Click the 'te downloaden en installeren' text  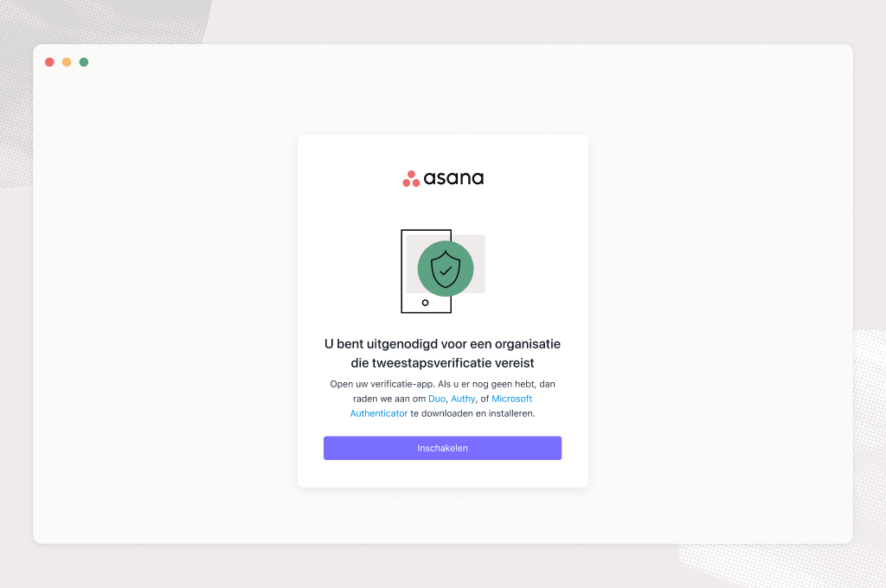[472, 413]
